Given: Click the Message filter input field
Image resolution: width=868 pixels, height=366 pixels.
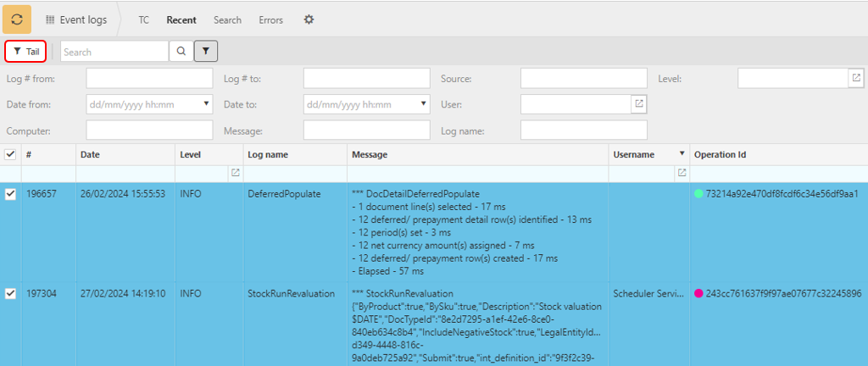Looking at the screenshot, I should point(369,130).
